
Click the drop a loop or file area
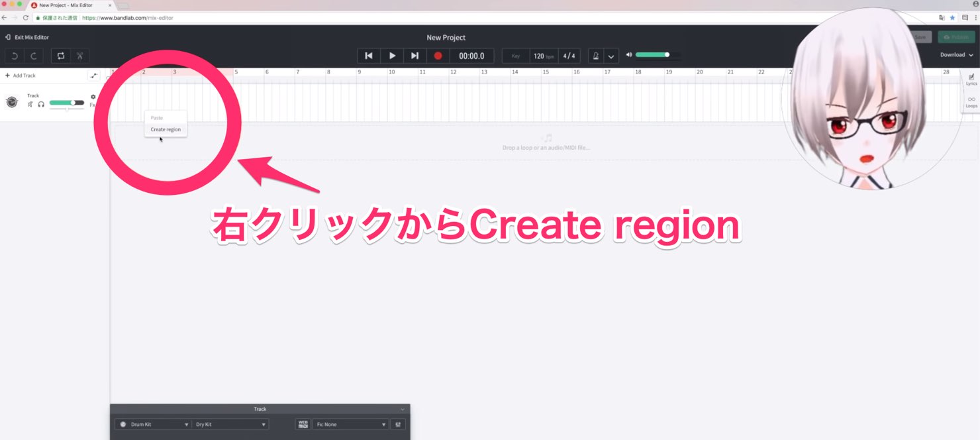click(x=546, y=142)
